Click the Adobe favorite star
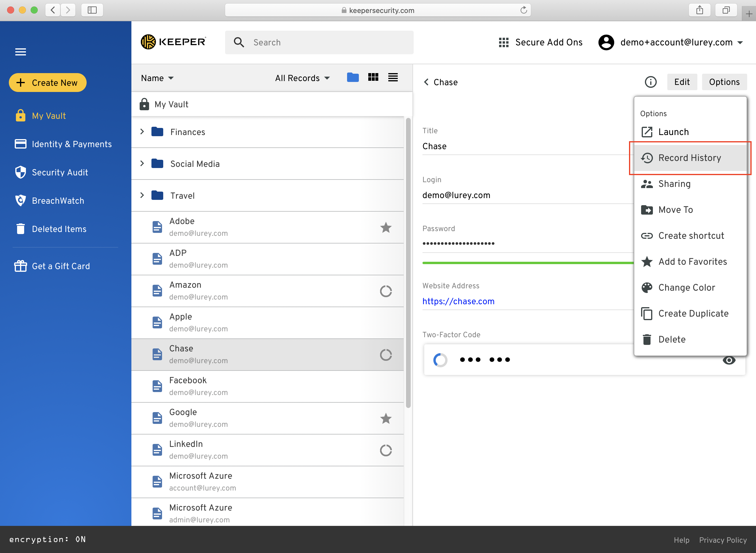This screenshot has height=553, width=756. [x=386, y=227]
